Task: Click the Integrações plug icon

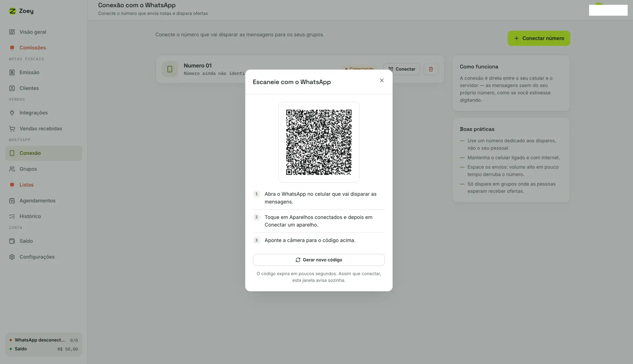Action: coord(12,113)
